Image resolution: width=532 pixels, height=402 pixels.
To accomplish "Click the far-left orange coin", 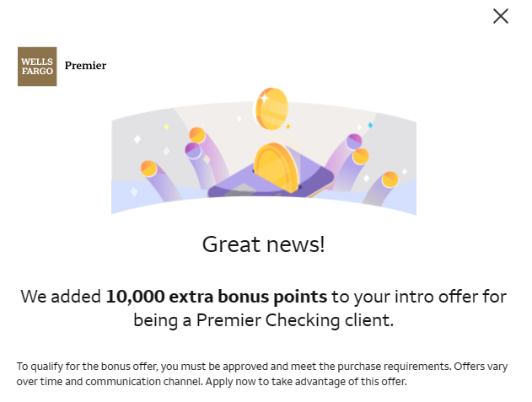I will (149, 169).
